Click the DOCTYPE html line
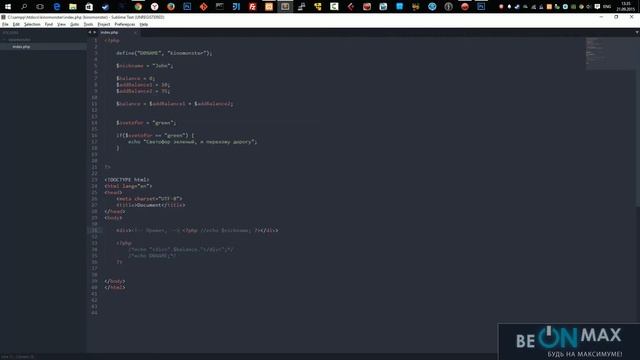This screenshot has width=640, height=360. tap(127, 180)
